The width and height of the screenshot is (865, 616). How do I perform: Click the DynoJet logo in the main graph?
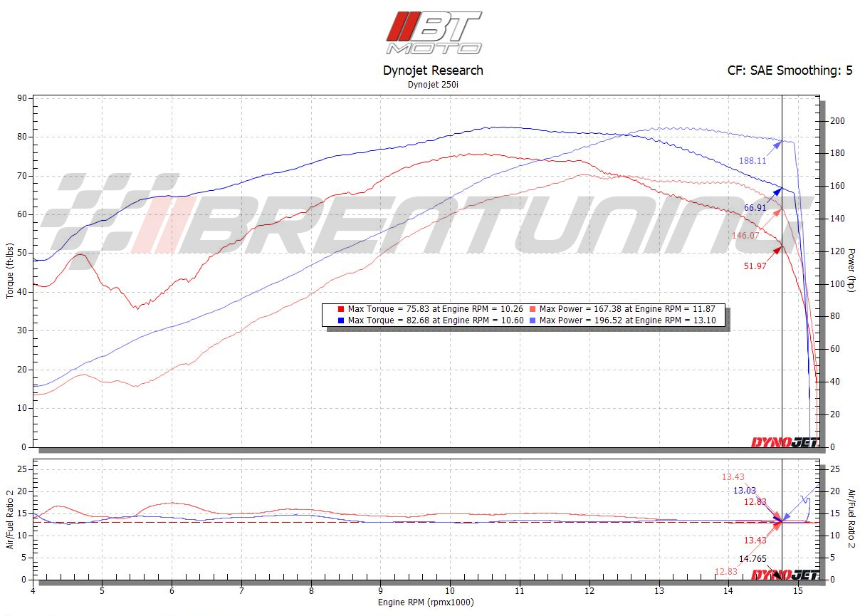click(785, 442)
